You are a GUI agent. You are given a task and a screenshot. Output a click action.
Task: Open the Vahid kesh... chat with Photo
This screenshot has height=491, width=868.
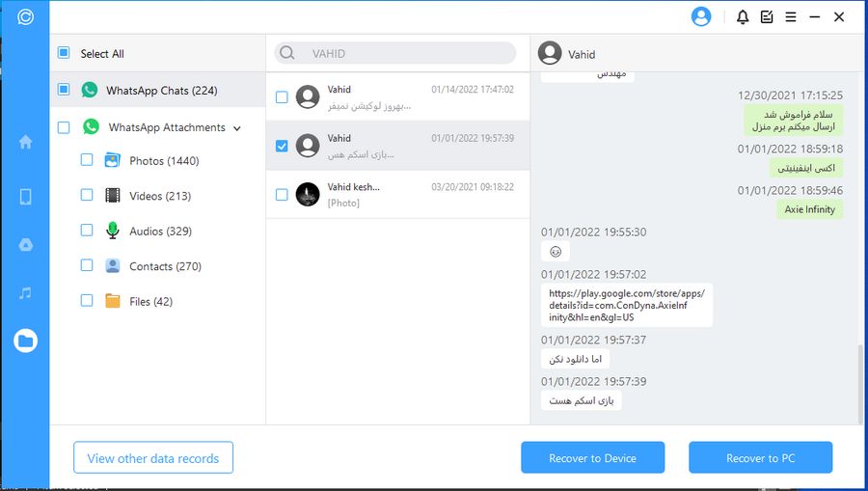coord(405,194)
